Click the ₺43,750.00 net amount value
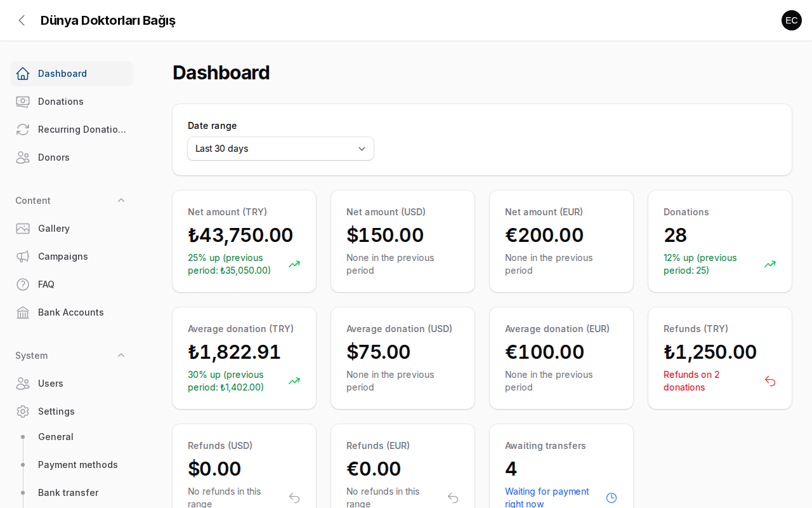Screen dimensions: 812x508 point(240,235)
